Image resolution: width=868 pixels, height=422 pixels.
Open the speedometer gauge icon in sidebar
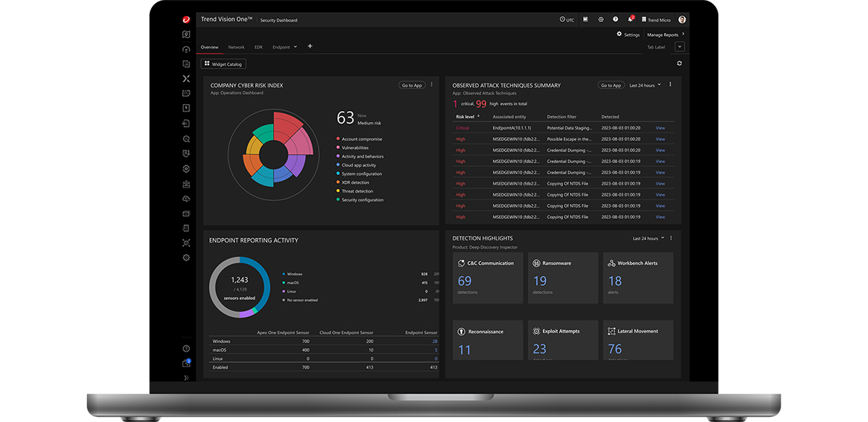click(x=186, y=49)
